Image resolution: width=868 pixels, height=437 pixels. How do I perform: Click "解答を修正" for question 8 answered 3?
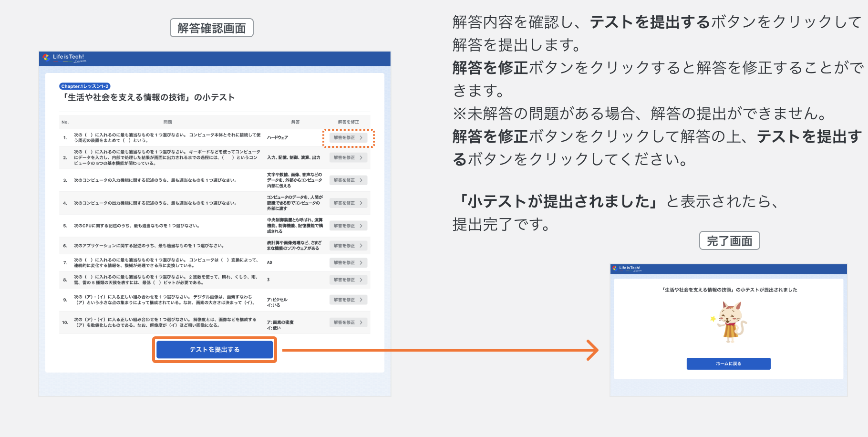click(348, 280)
